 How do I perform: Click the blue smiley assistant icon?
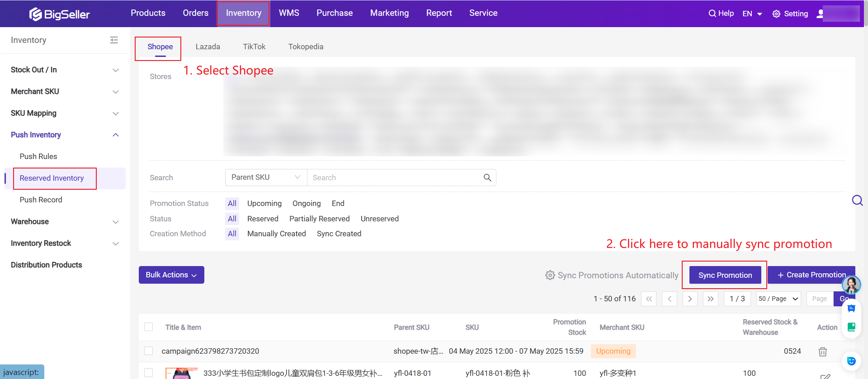(851, 361)
